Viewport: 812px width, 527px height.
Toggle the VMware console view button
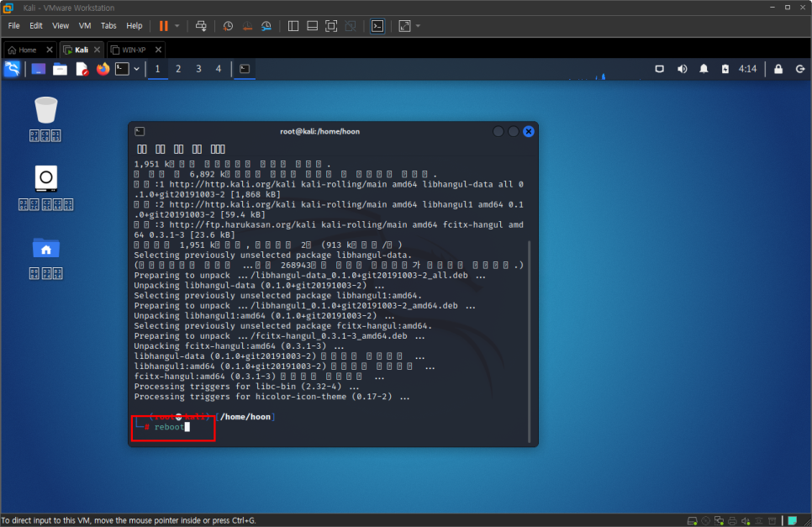pos(377,26)
